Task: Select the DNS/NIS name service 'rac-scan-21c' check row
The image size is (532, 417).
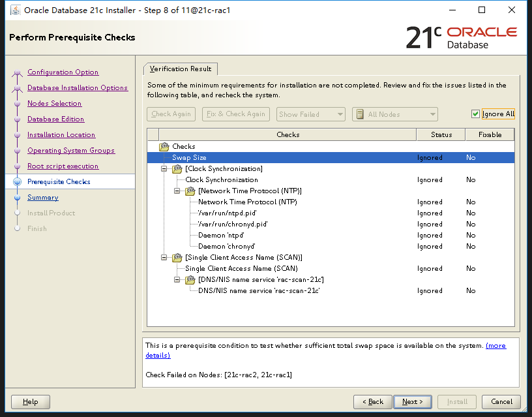Action: click(331, 290)
